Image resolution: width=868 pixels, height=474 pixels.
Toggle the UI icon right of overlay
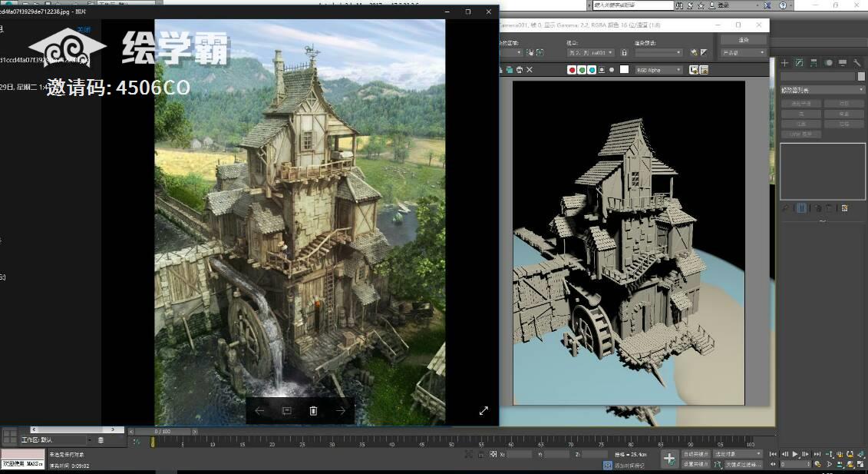pos(704,70)
